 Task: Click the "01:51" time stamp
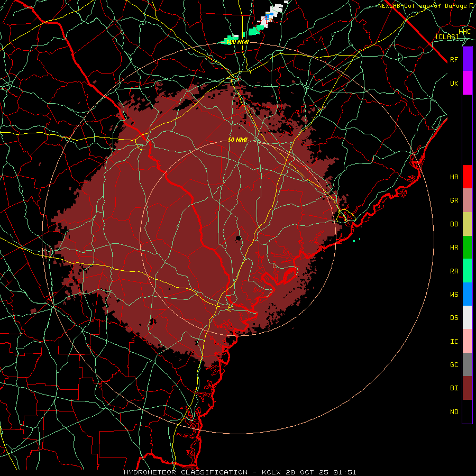pyautogui.click(x=344, y=472)
